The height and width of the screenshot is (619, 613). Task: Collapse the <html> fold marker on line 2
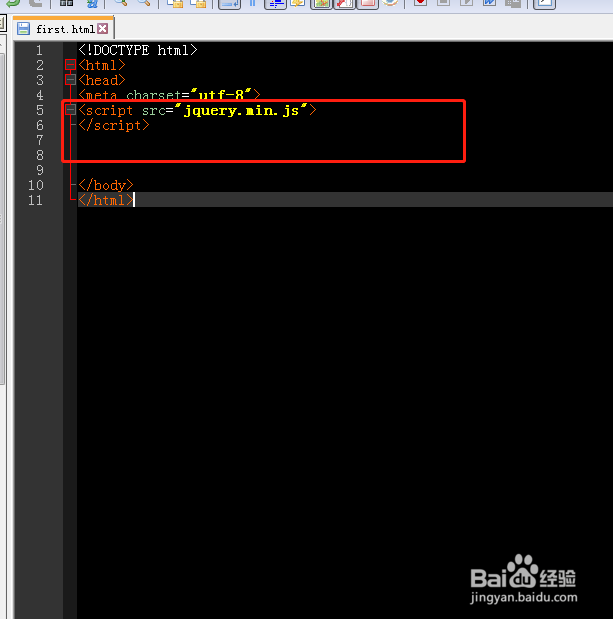70,65
